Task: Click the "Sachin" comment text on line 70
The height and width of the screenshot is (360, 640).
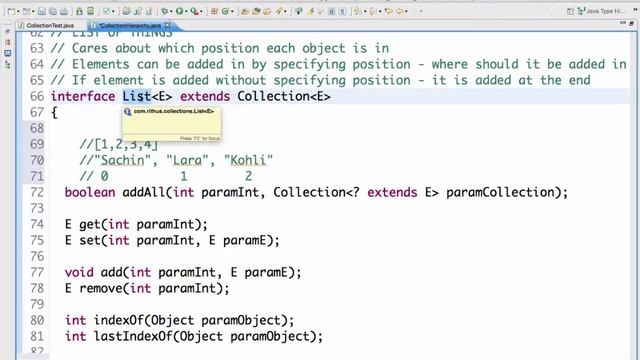Action: [x=122, y=160]
